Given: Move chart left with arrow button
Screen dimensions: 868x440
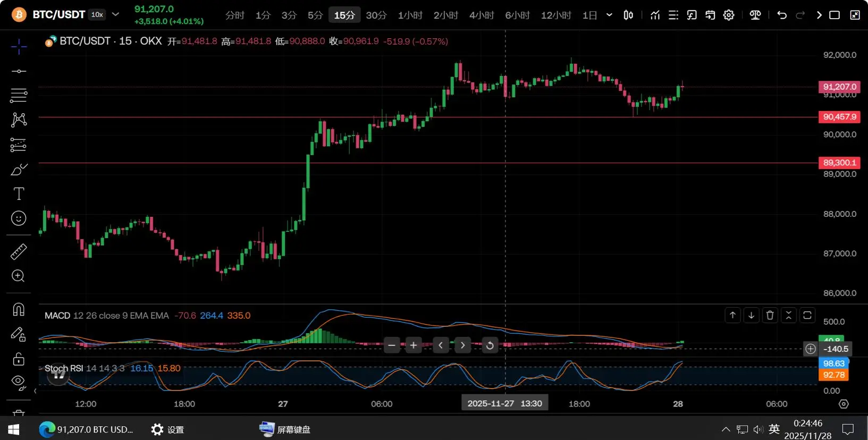Looking at the screenshot, I should click(x=441, y=345).
